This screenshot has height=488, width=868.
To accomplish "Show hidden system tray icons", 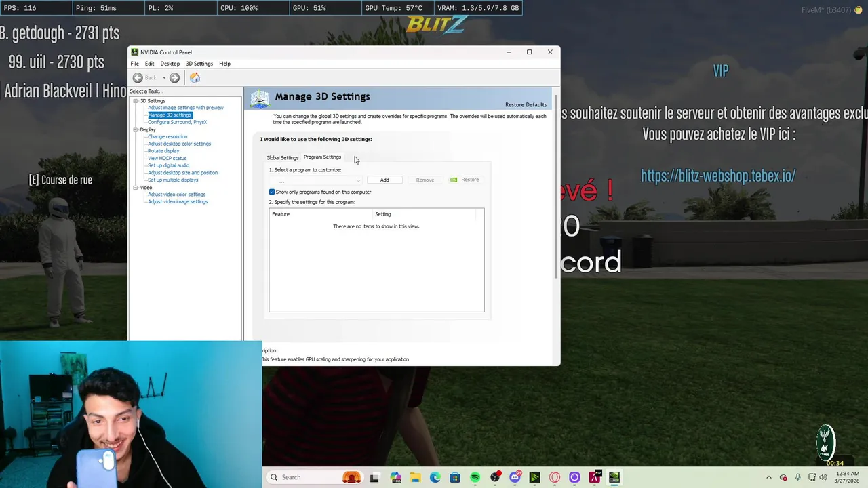I will [x=769, y=478].
